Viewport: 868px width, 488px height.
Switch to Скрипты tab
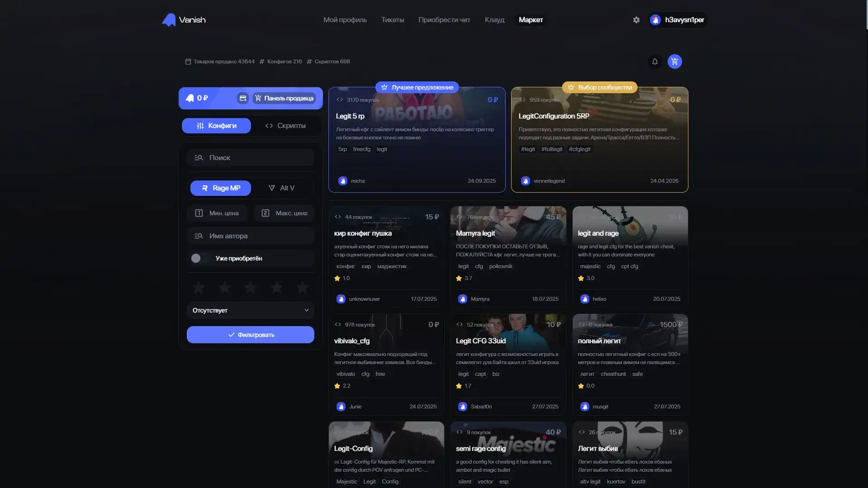click(x=285, y=126)
